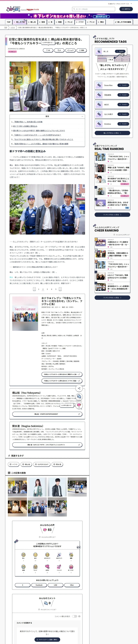
Task: Click the floating comment bubble icon
Action: click(x=79, y=396)
